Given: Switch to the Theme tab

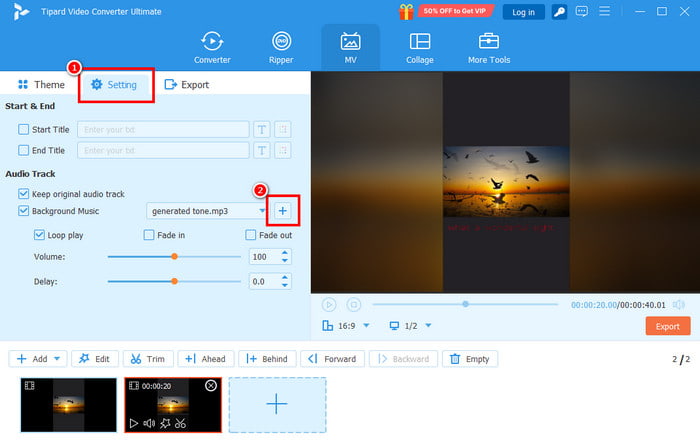Looking at the screenshot, I should (40, 85).
